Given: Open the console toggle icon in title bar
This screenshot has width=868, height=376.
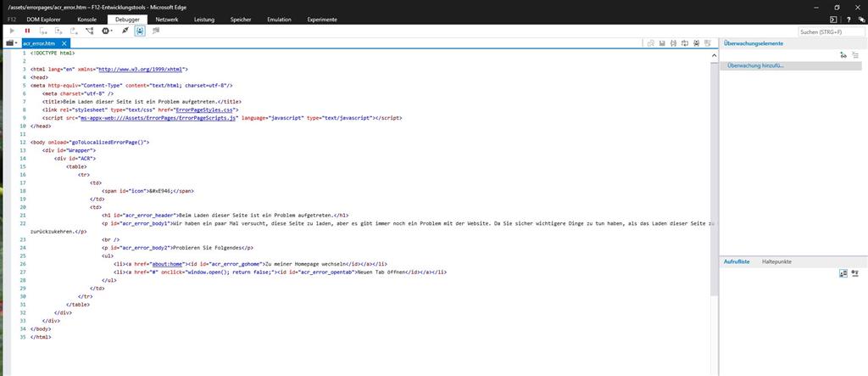Looking at the screenshot, I should point(832,20).
